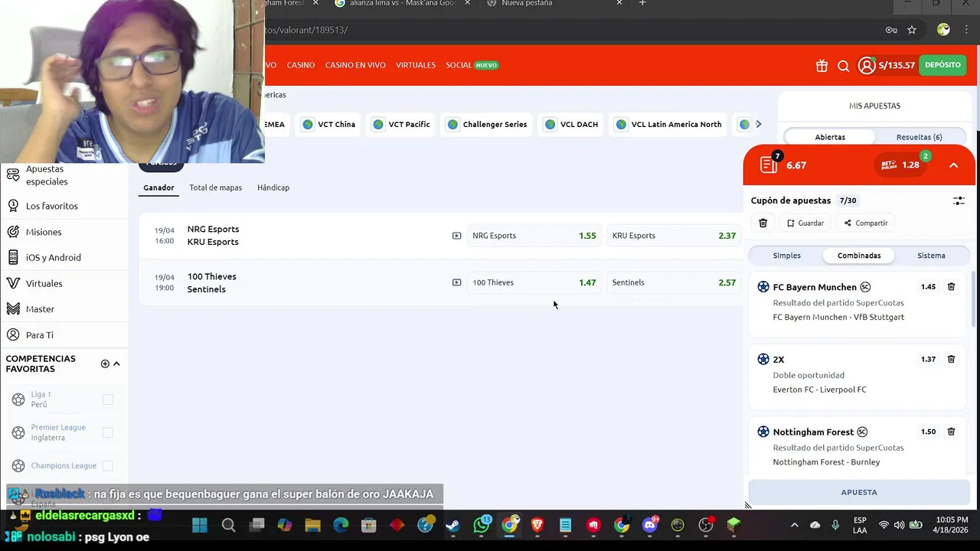Pick NRG Esports odds 1.55
980x551 pixels.
click(534, 236)
